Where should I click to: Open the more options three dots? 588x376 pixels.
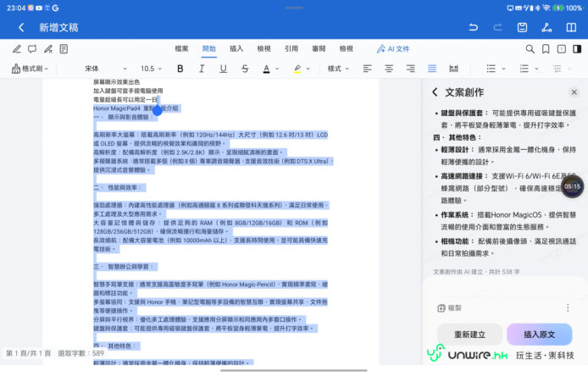[568, 307]
